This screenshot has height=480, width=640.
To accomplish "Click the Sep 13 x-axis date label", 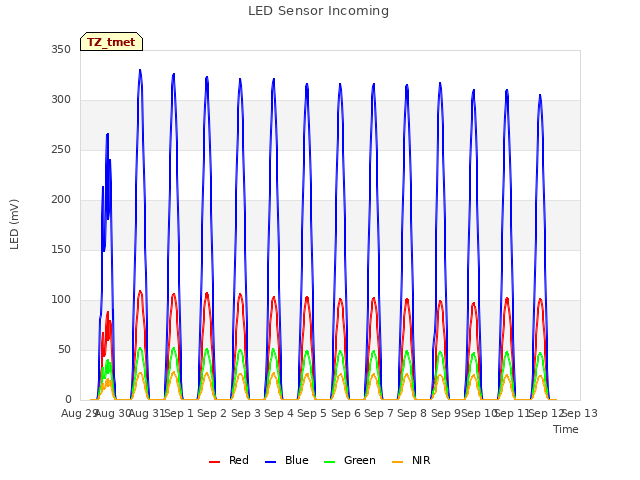I will [x=580, y=413].
